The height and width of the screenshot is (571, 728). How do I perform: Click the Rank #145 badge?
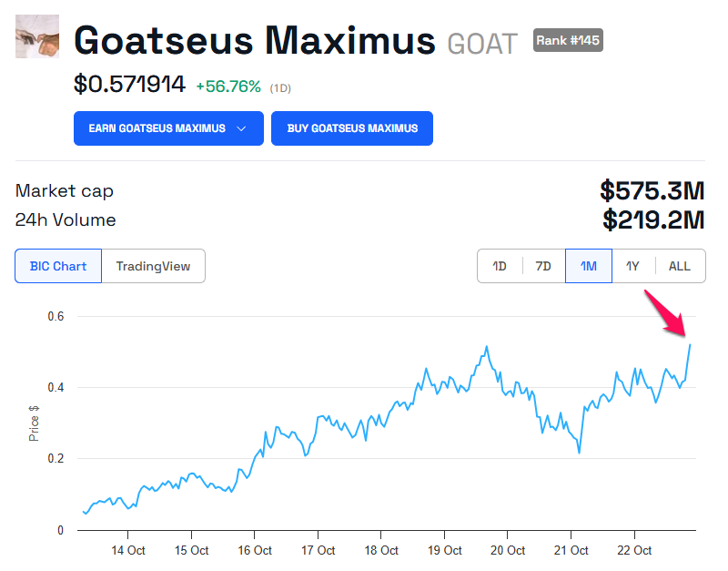tap(568, 40)
